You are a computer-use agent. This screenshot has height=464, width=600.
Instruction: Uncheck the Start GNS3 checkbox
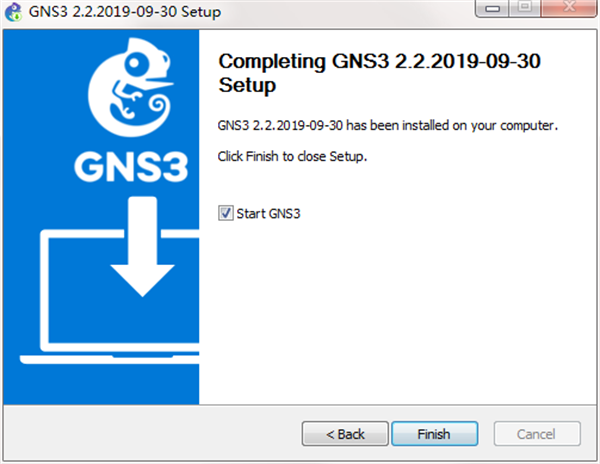(x=225, y=213)
